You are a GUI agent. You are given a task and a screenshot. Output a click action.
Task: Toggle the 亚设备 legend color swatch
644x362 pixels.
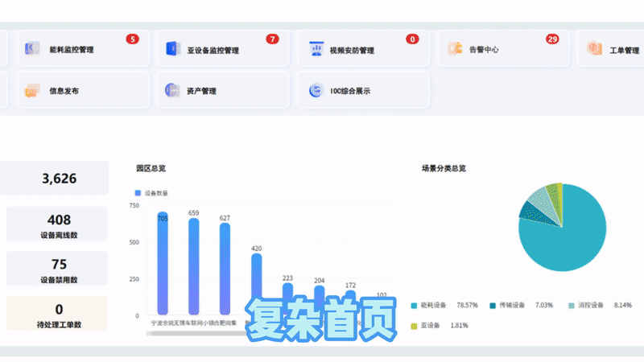click(x=414, y=326)
